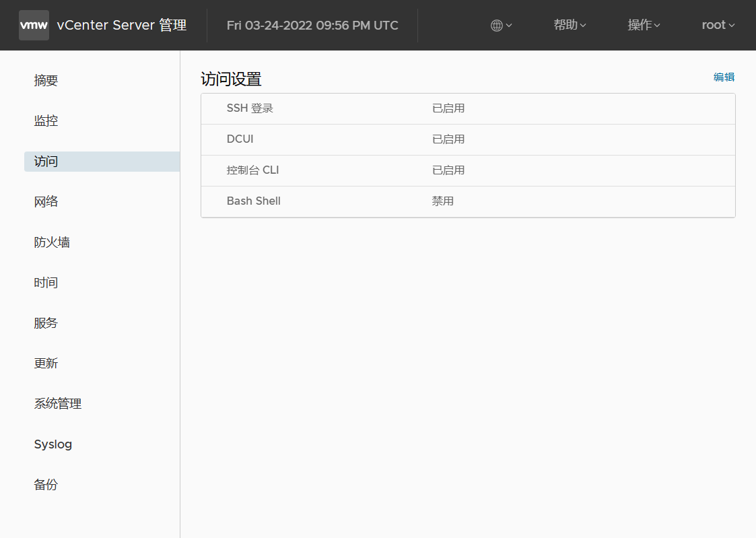This screenshot has width=756, height=538.
Task: Navigate to 网络 network settings
Action: (x=46, y=202)
